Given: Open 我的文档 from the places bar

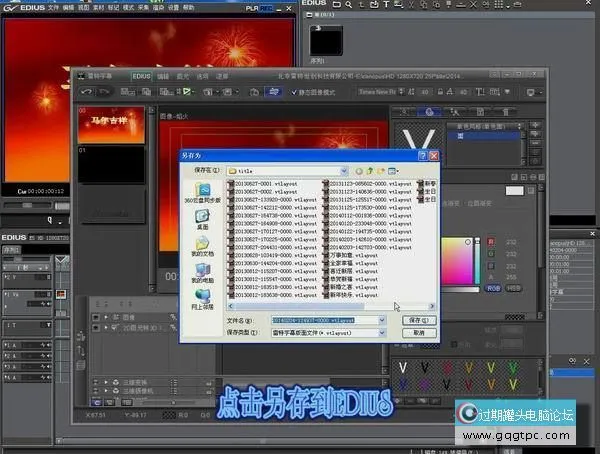Looking at the screenshot, I should (x=202, y=247).
